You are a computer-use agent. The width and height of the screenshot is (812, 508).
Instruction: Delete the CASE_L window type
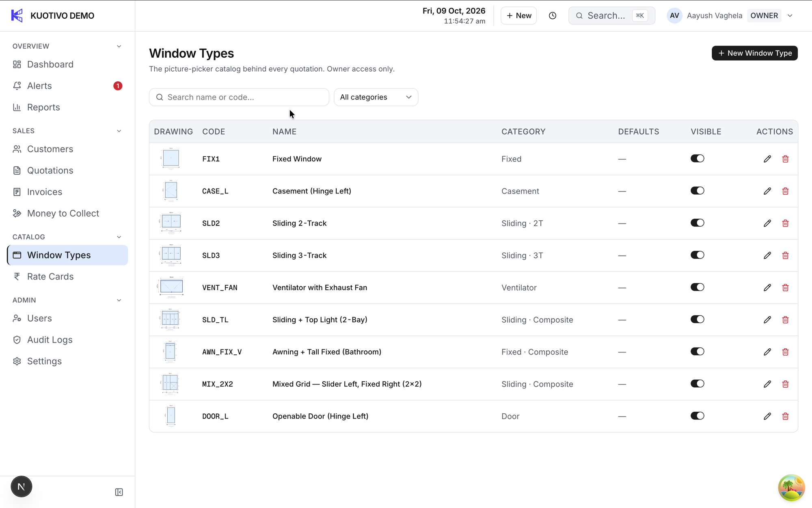[785, 191]
